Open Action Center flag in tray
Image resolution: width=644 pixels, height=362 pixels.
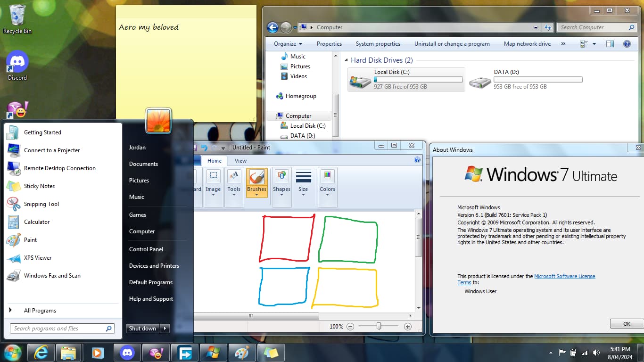click(562, 353)
